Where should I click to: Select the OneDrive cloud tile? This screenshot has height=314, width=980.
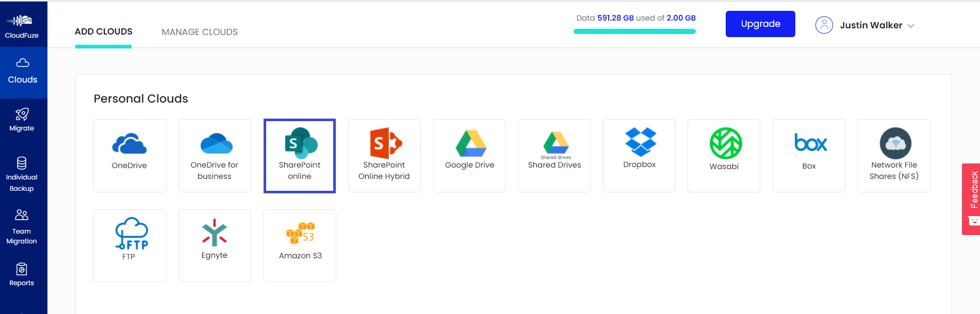tap(130, 156)
